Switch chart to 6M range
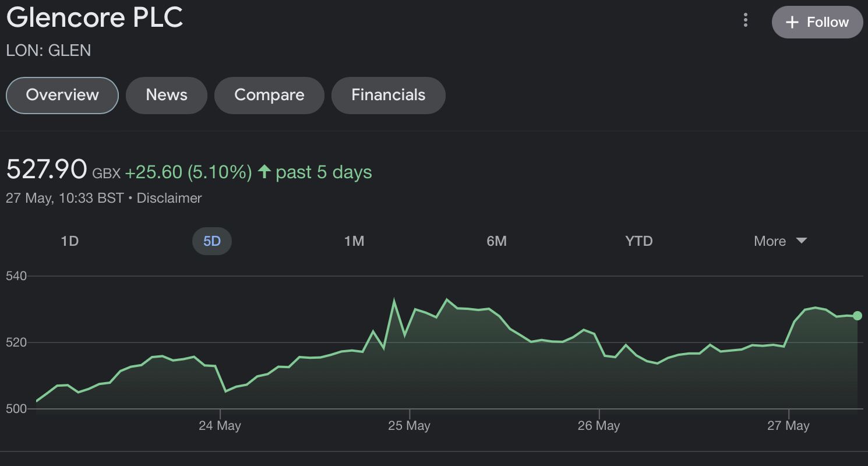 click(x=496, y=241)
